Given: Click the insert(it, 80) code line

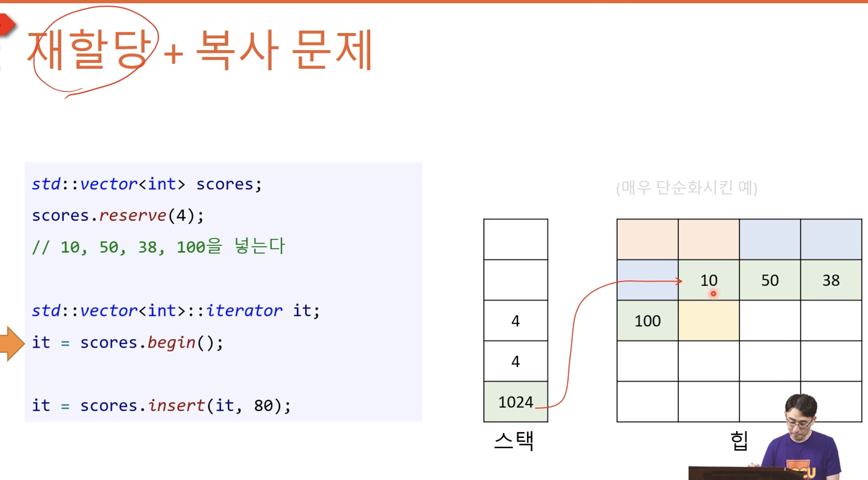Looking at the screenshot, I should (161, 405).
